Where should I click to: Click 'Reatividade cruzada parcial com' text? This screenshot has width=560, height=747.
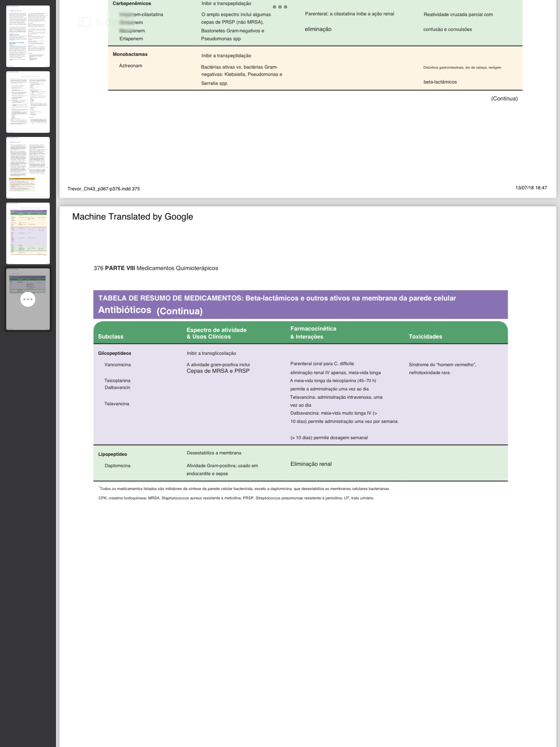click(458, 14)
